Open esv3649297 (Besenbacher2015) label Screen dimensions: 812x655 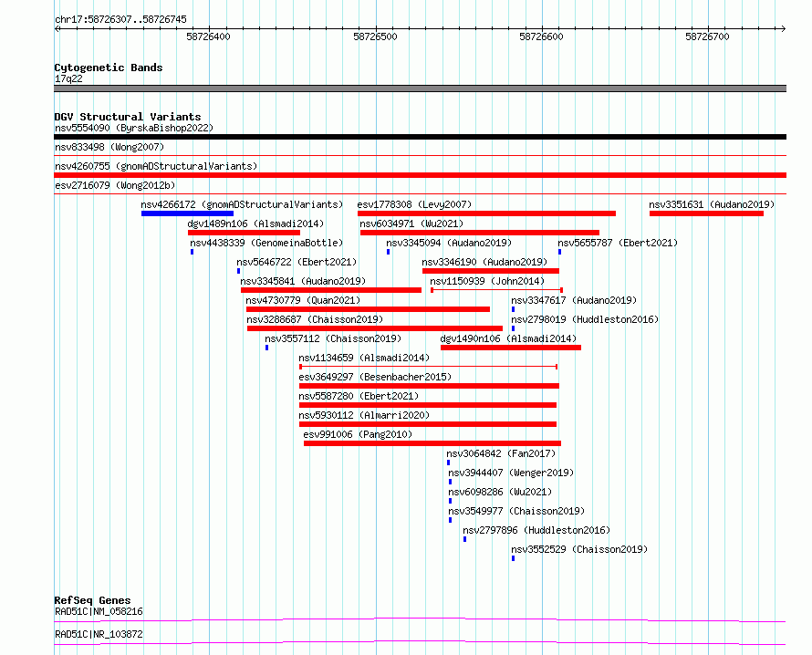pyautogui.click(x=375, y=377)
